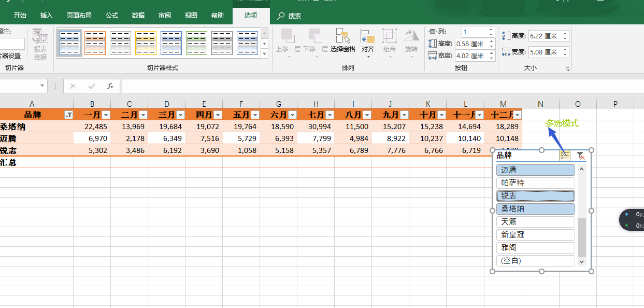The height and width of the screenshot is (308, 644).
Task: Select cell with value 22,485
Action: coord(92,127)
